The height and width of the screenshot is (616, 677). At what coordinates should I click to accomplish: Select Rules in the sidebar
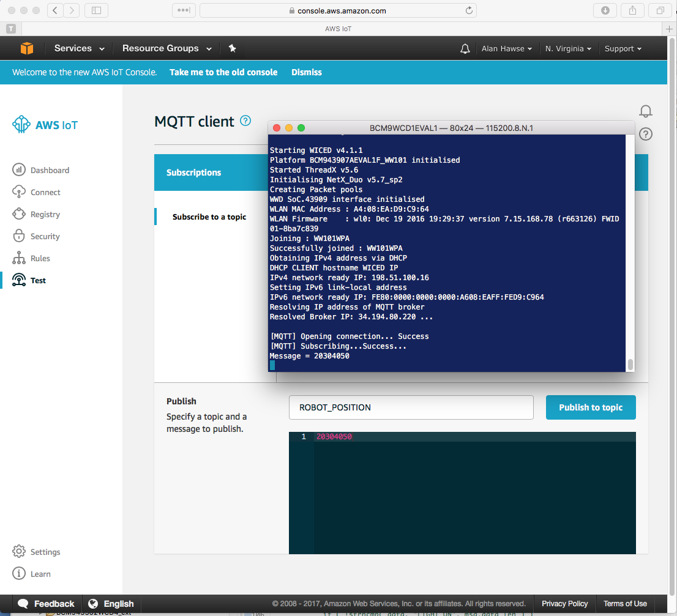[x=40, y=258]
